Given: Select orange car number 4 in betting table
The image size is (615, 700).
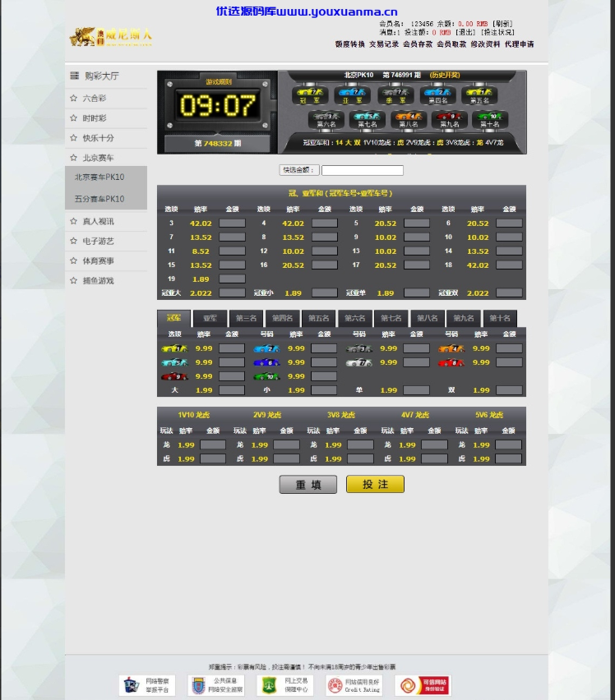Looking at the screenshot, I should [x=451, y=348].
